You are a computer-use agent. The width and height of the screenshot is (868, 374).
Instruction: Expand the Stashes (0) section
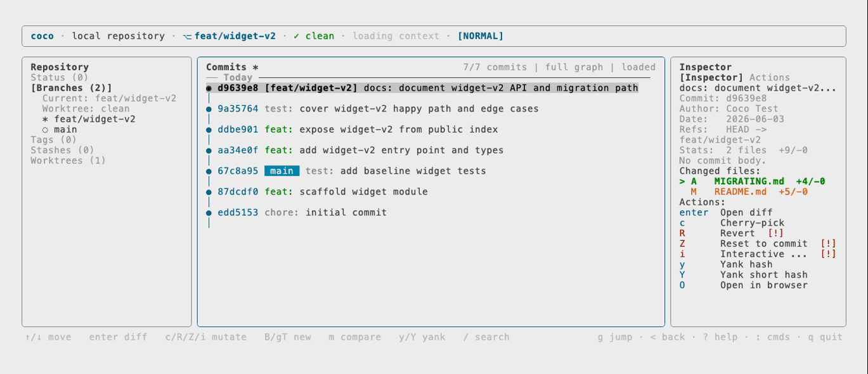(62, 150)
